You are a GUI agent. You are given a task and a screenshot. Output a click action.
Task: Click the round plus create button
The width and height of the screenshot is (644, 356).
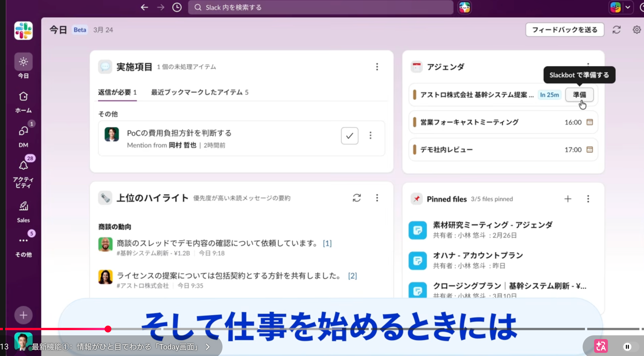[23, 315]
